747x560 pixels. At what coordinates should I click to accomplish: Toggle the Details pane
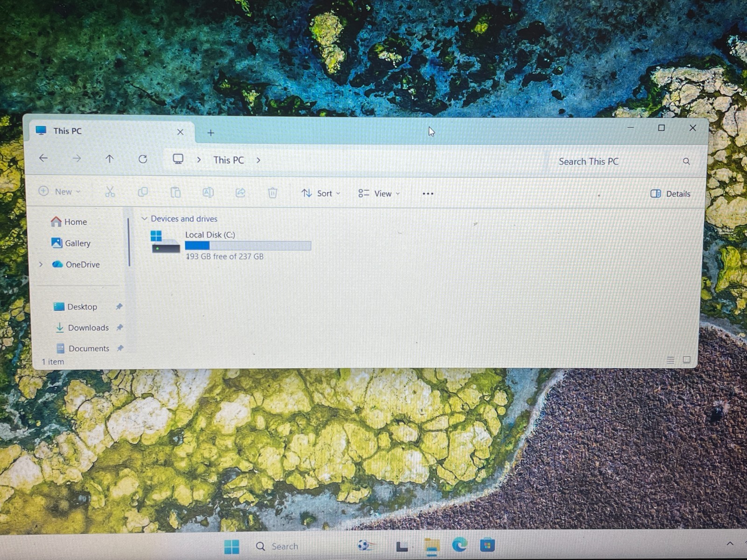click(x=670, y=194)
